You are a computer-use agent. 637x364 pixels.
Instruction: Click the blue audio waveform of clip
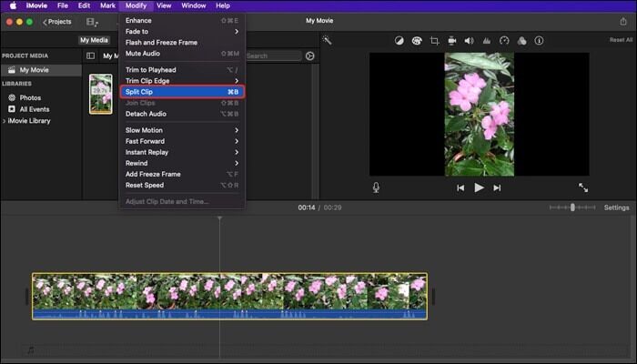[x=229, y=315]
